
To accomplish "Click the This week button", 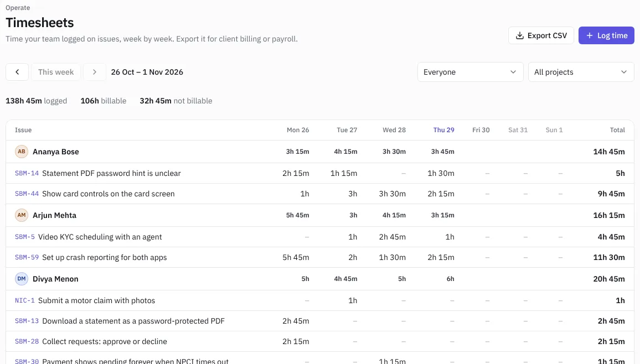I will point(56,72).
